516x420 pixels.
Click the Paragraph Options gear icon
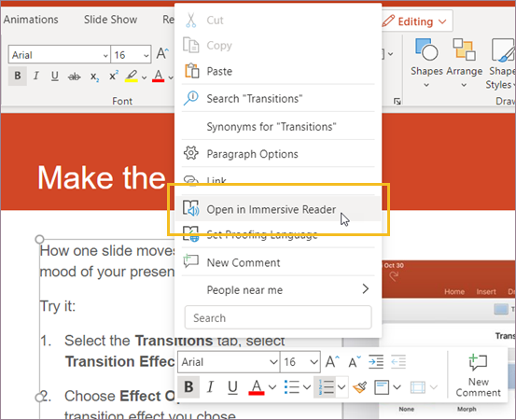click(x=191, y=153)
